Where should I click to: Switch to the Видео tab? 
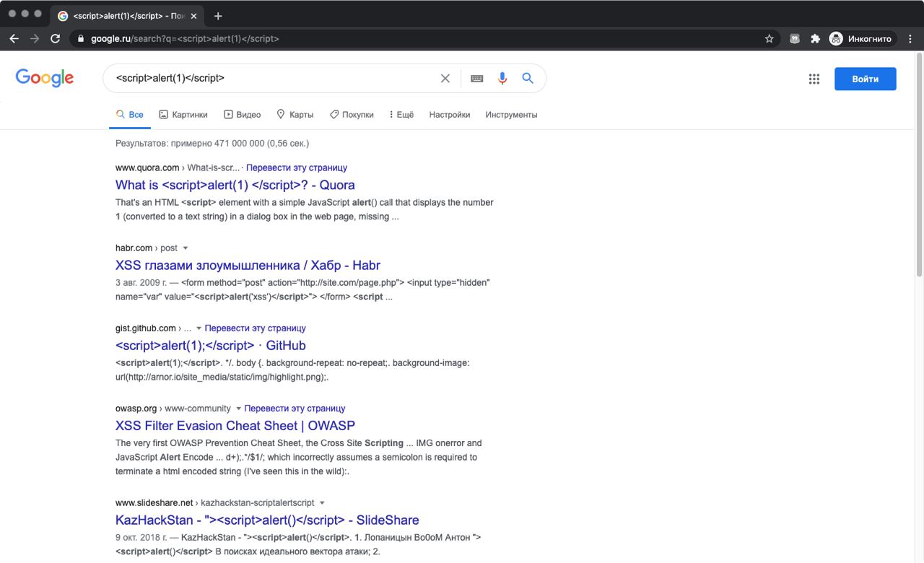(x=243, y=115)
